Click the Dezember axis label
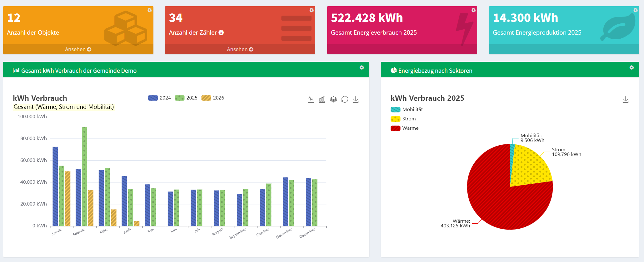This screenshot has height=262, width=644. [307, 233]
